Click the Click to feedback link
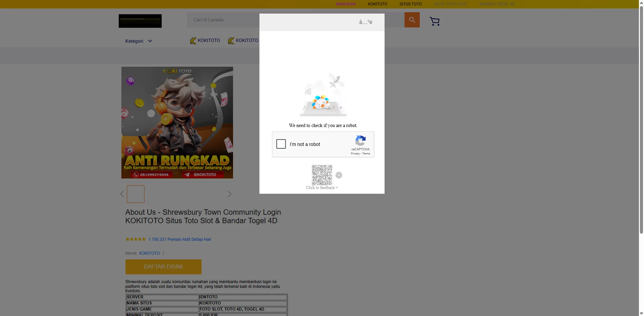This screenshot has height=316, width=644. tap(322, 188)
